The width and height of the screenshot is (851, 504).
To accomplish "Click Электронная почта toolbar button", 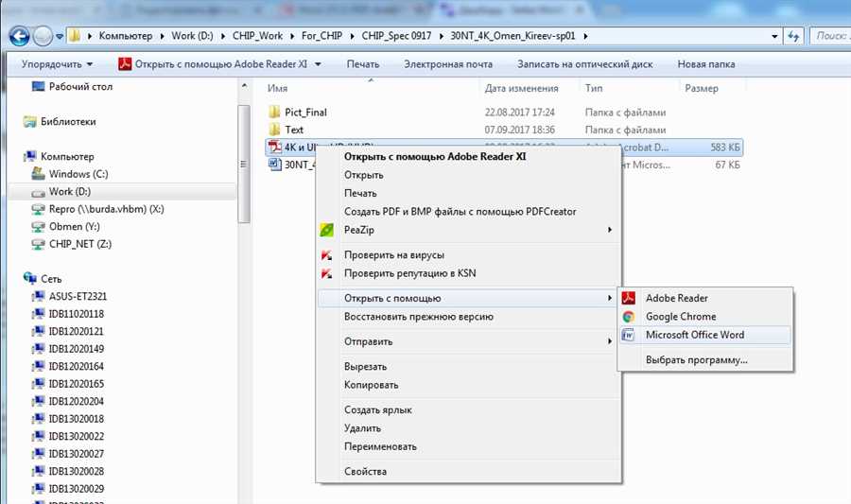I will (448, 64).
